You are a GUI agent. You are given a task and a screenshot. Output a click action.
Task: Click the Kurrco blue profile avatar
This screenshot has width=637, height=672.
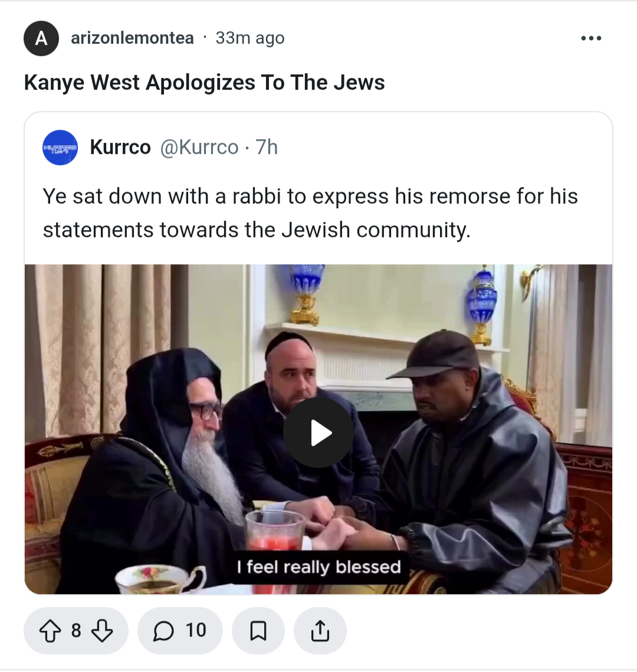(x=60, y=147)
